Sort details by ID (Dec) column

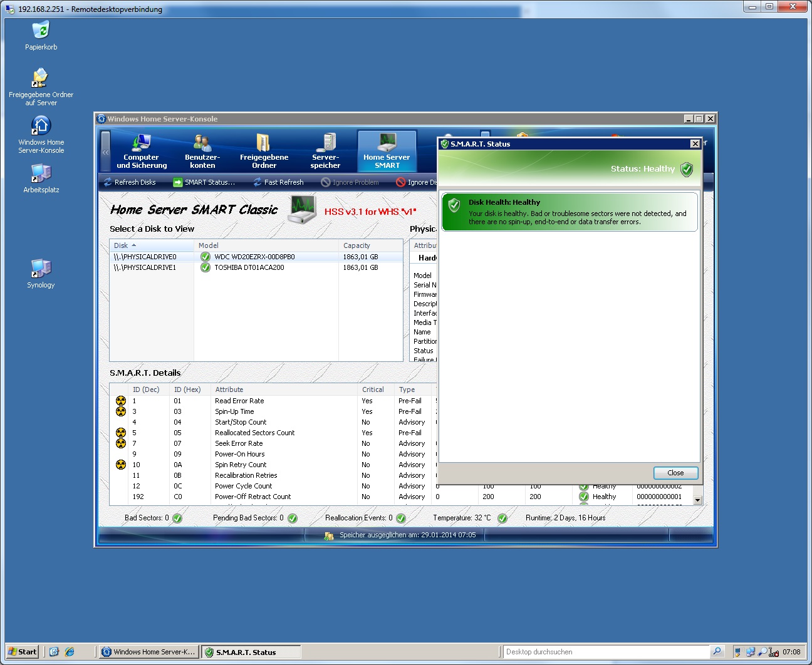coord(149,389)
